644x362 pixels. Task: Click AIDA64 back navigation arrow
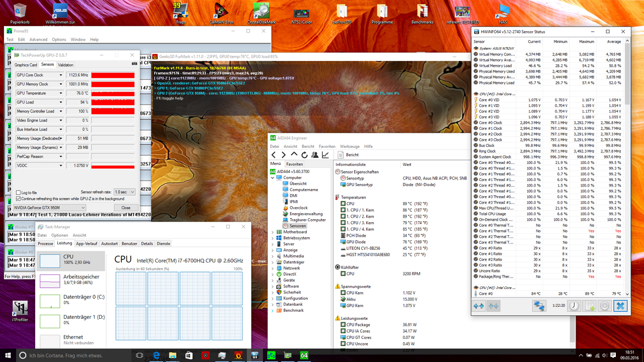pos(274,155)
